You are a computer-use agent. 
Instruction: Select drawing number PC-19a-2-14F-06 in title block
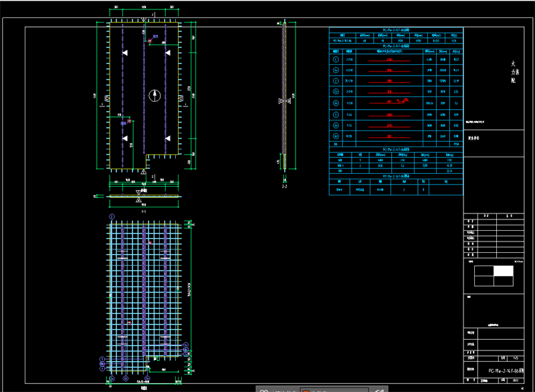[506, 371]
